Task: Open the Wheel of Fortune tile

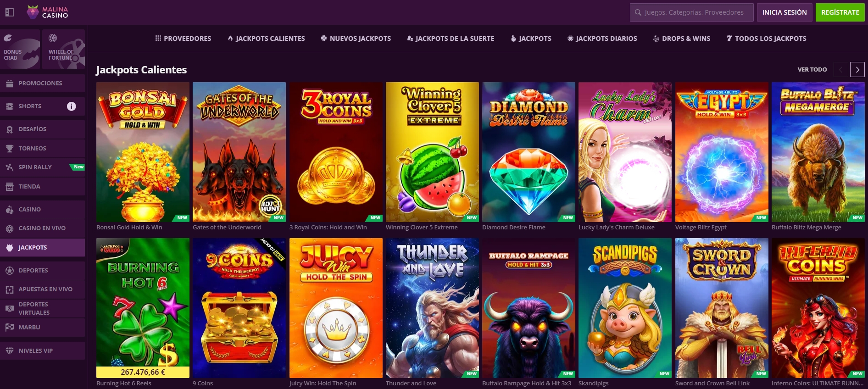Action: pyautogui.click(x=63, y=49)
